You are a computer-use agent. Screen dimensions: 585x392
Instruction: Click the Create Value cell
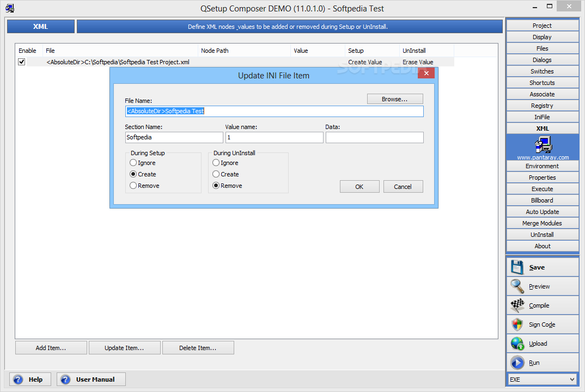pos(365,62)
